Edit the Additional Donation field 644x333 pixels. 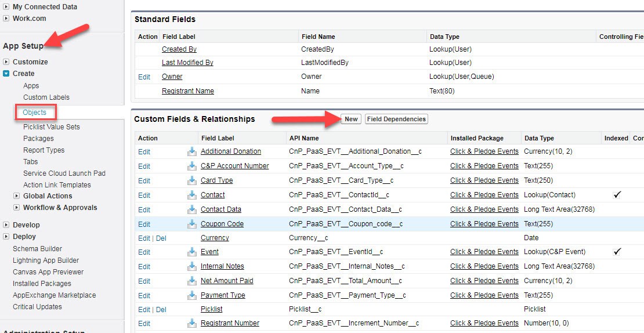pyautogui.click(x=144, y=151)
